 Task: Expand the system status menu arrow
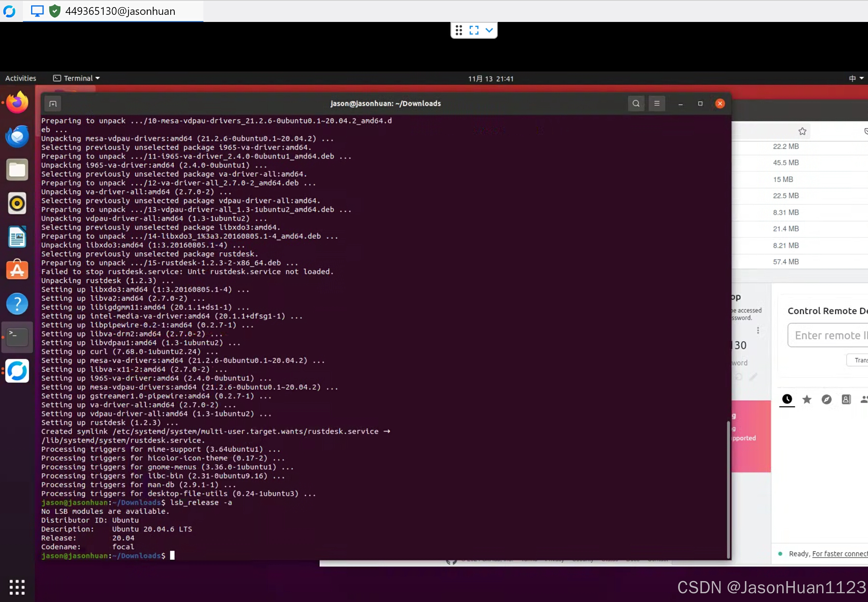[x=862, y=78]
